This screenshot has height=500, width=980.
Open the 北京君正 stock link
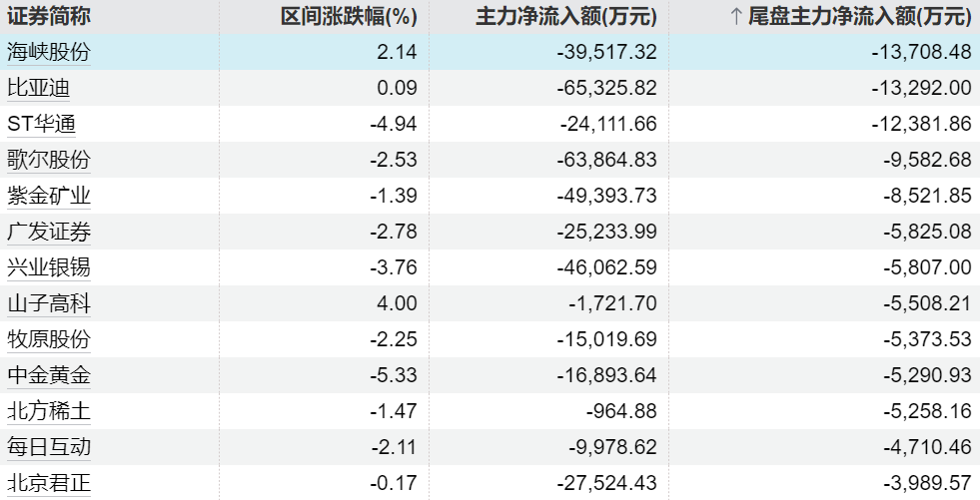click(x=48, y=483)
